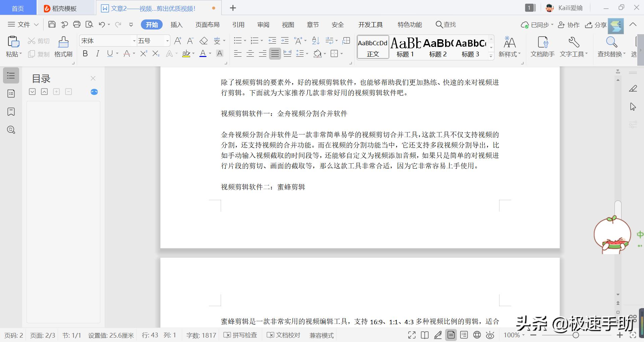644x342 pixels.
Task: Toggle bold formatting
Action: pos(85,53)
